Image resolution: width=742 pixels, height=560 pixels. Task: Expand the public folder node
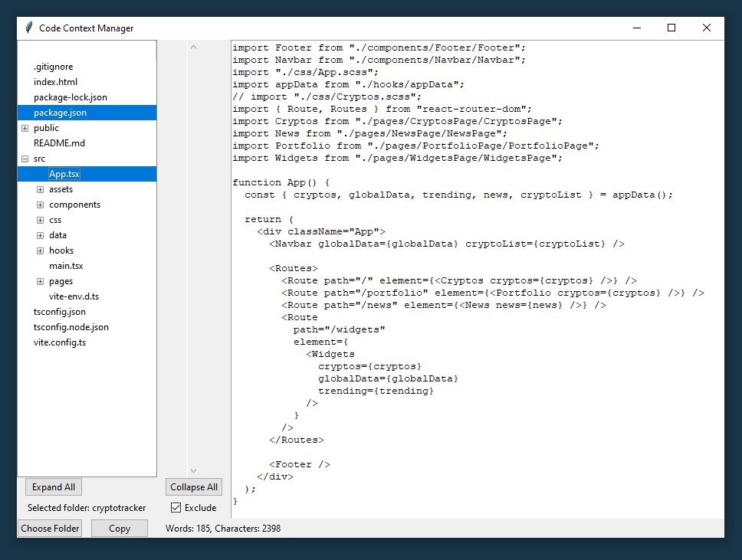(x=25, y=128)
